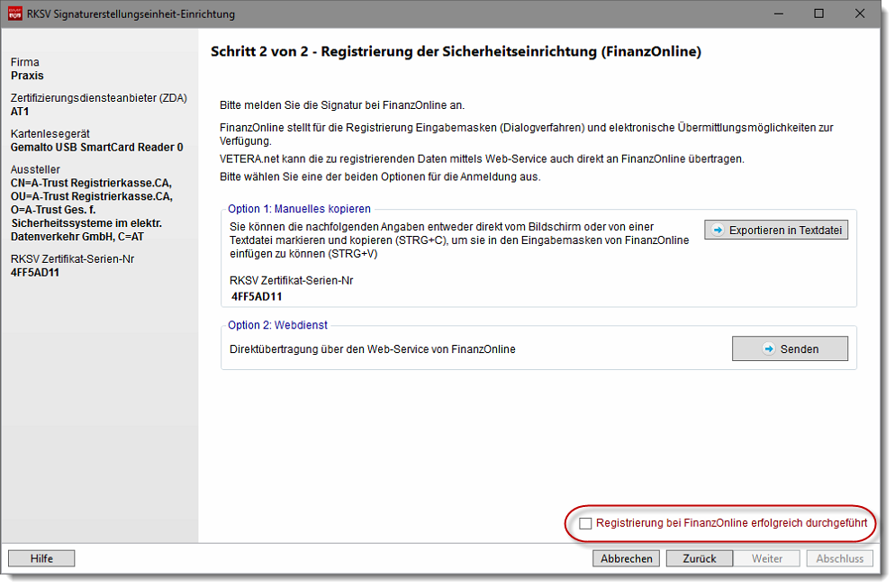Click RKSV Zertifikat-Serien-Nr value in left sidebar
This screenshot has height=588, width=895.
point(35,273)
